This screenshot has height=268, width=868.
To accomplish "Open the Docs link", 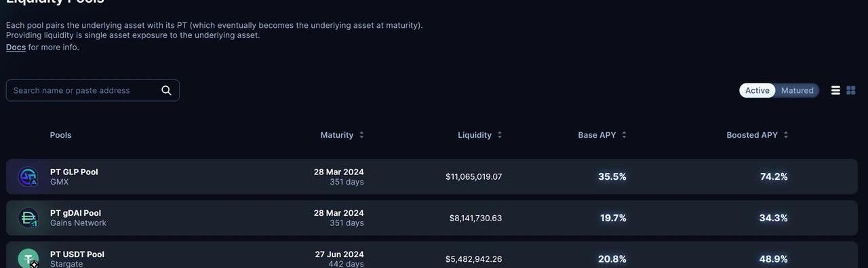I will pyautogui.click(x=16, y=47).
